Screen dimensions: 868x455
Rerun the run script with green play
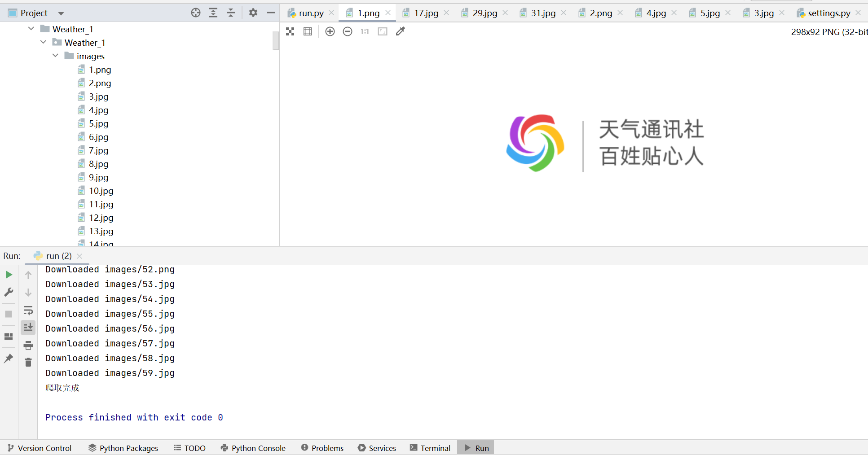pos(9,275)
